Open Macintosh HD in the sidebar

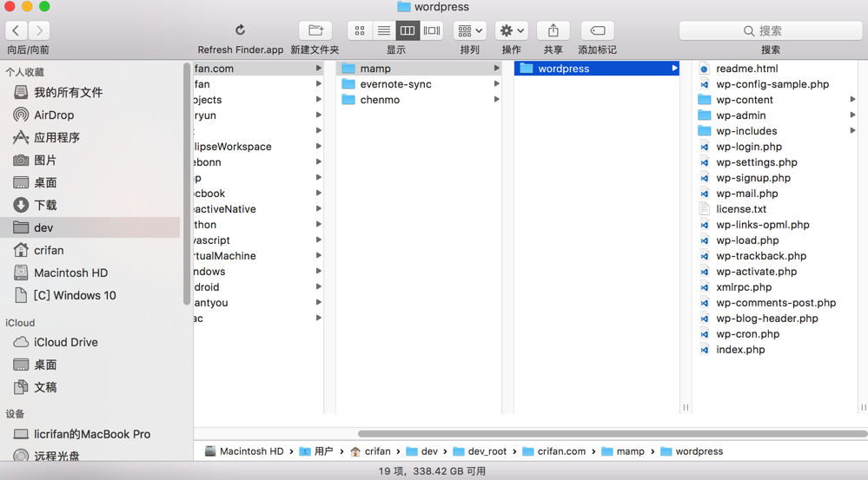(x=71, y=273)
